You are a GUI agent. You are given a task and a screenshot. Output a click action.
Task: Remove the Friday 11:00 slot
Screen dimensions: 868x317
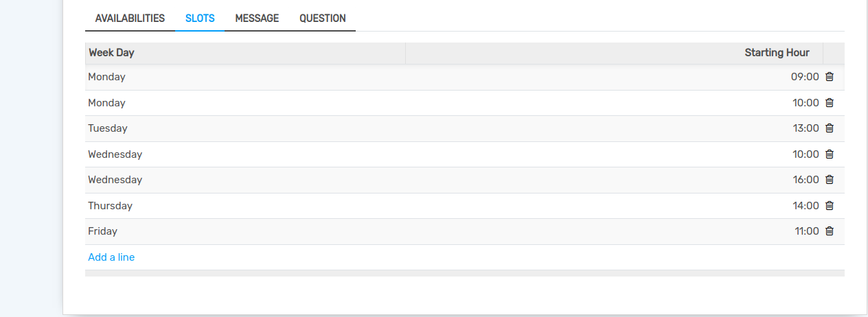point(829,231)
